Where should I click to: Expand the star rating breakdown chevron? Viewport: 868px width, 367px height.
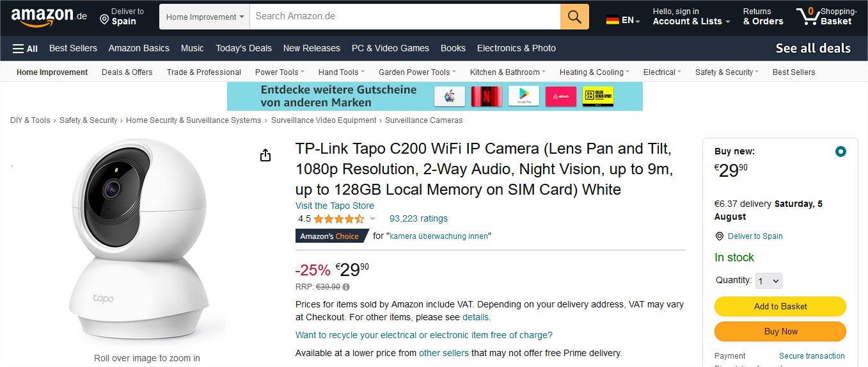(x=372, y=219)
